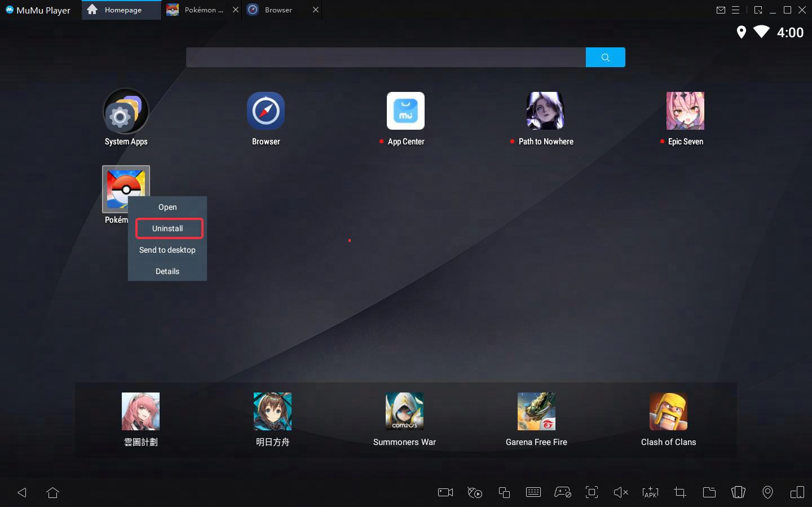Launch the Browser app icon on desktop
The height and width of the screenshot is (507, 812).
266,111
